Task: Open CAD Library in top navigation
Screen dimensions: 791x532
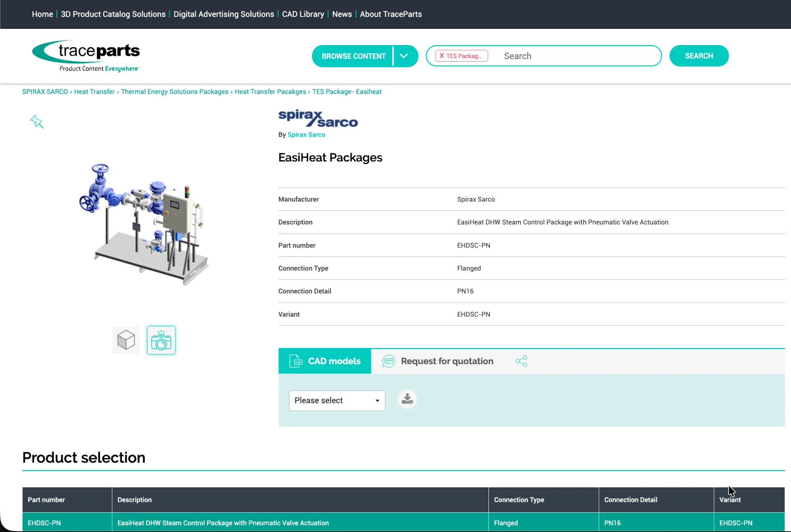Action: pos(303,14)
